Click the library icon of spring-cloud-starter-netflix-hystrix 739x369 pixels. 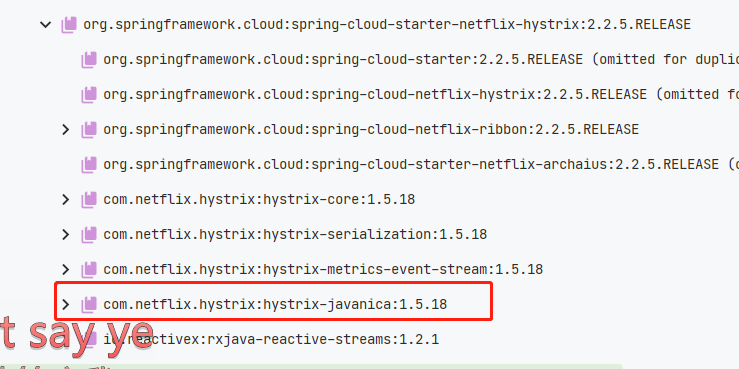69,25
